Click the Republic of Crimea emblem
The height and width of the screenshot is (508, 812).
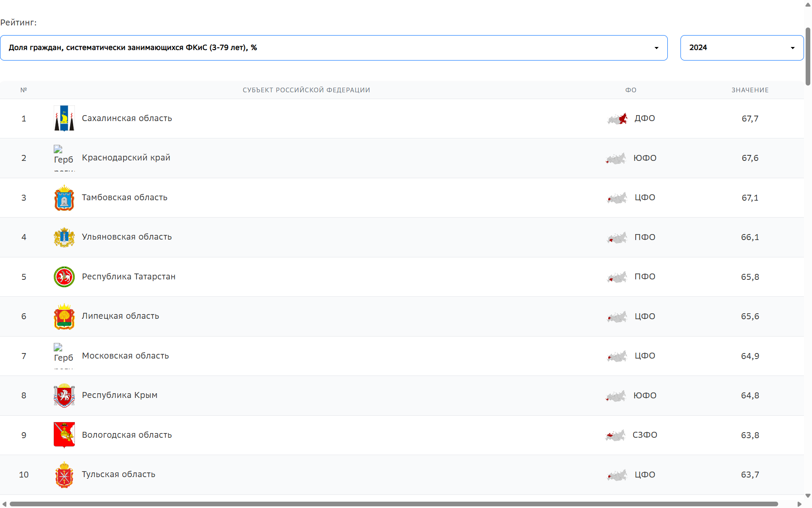click(x=64, y=395)
